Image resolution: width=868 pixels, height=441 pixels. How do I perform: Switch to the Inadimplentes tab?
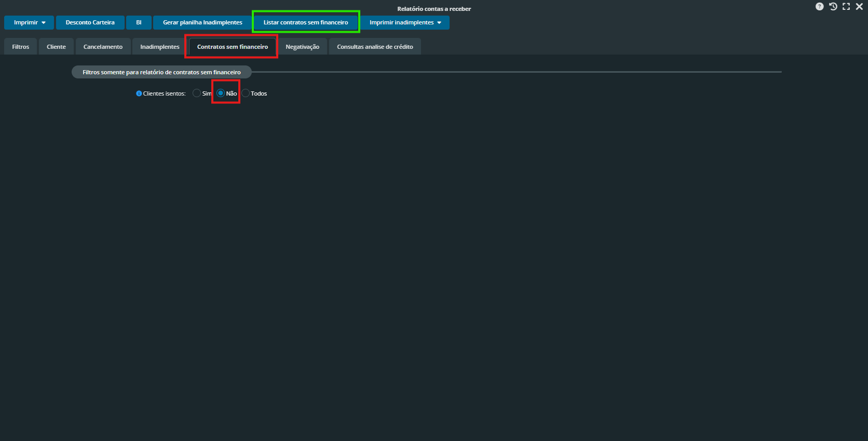coord(159,47)
